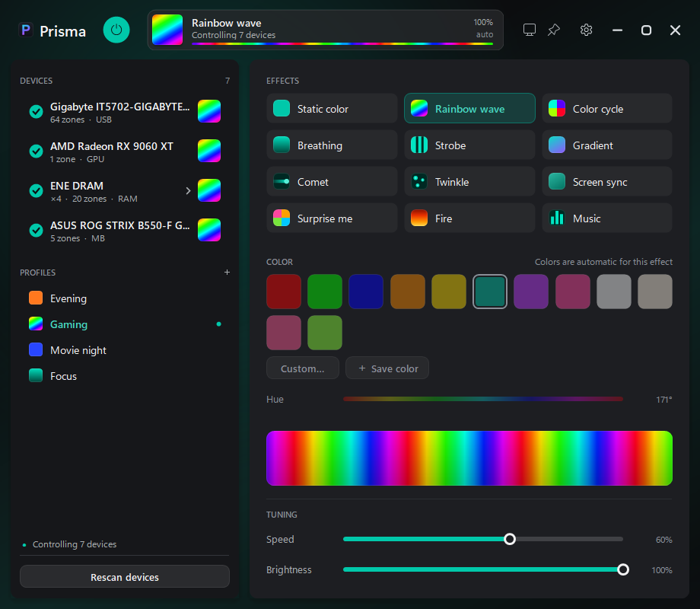Select the Gaming profile
The height and width of the screenshot is (609, 700).
pos(125,324)
